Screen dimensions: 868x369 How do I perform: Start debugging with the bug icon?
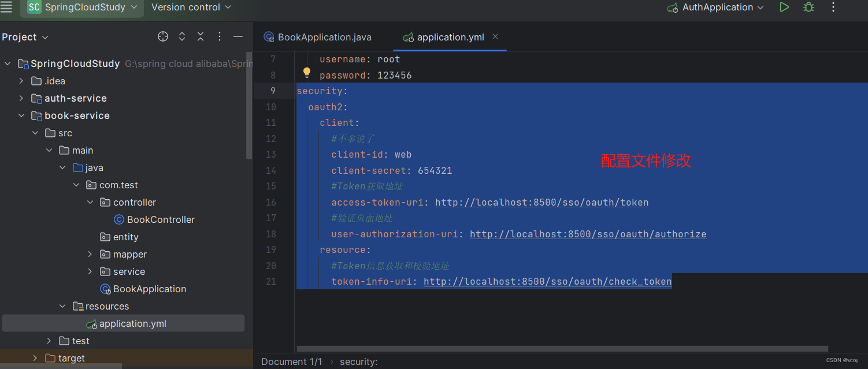pyautogui.click(x=808, y=8)
